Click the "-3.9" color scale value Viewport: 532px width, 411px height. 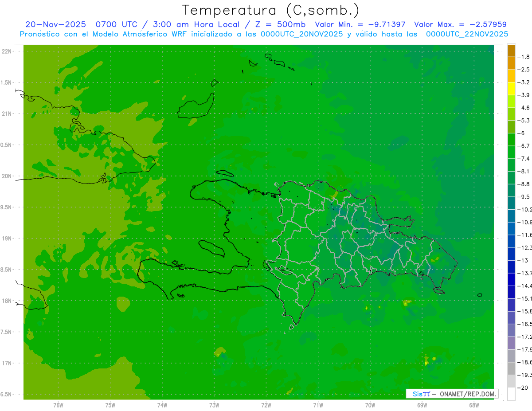coord(524,95)
